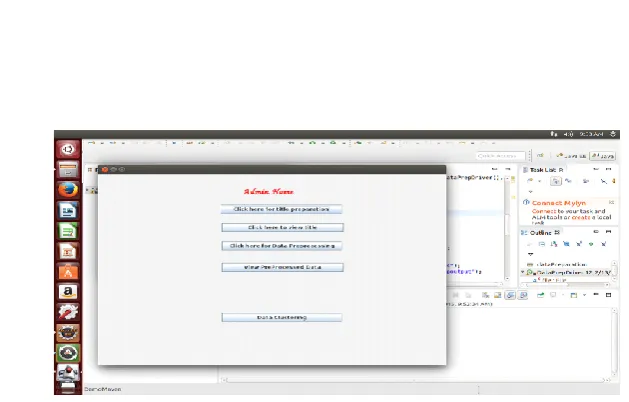Open the Files manager in dock
This screenshot has width=629, height=402.
68,170
